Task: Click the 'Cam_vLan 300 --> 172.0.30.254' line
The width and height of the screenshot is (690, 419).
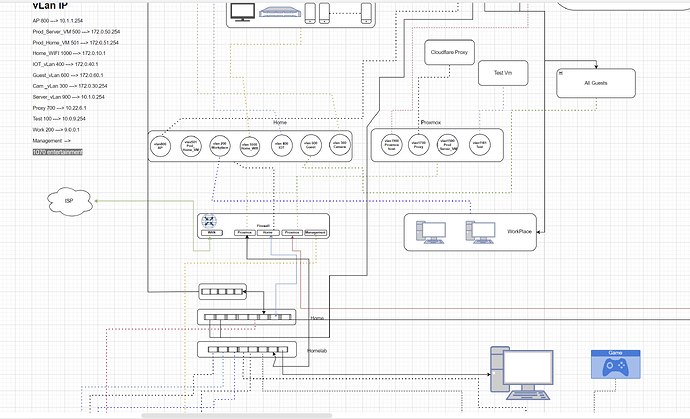Action: pyautogui.click(x=70, y=86)
